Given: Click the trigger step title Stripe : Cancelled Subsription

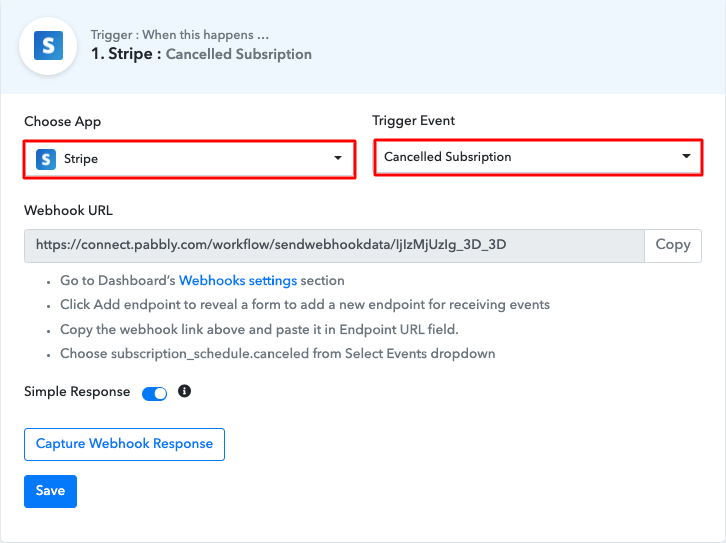Looking at the screenshot, I should pos(201,54).
